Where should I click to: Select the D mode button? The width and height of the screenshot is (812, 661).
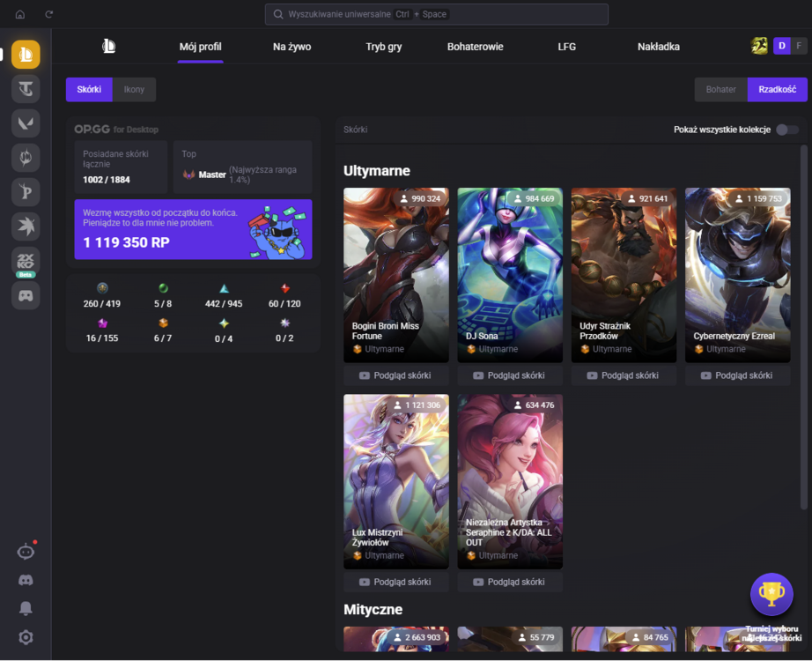coord(782,46)
